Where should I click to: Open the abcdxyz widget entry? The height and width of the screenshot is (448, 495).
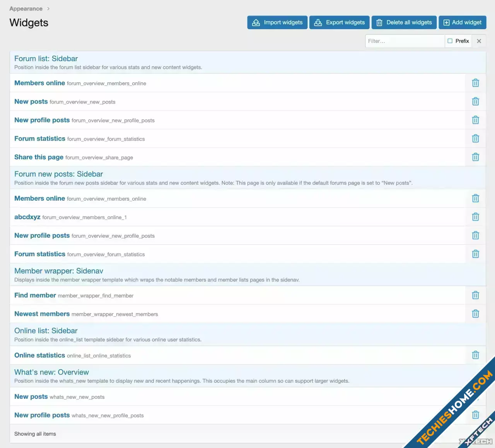27,217
